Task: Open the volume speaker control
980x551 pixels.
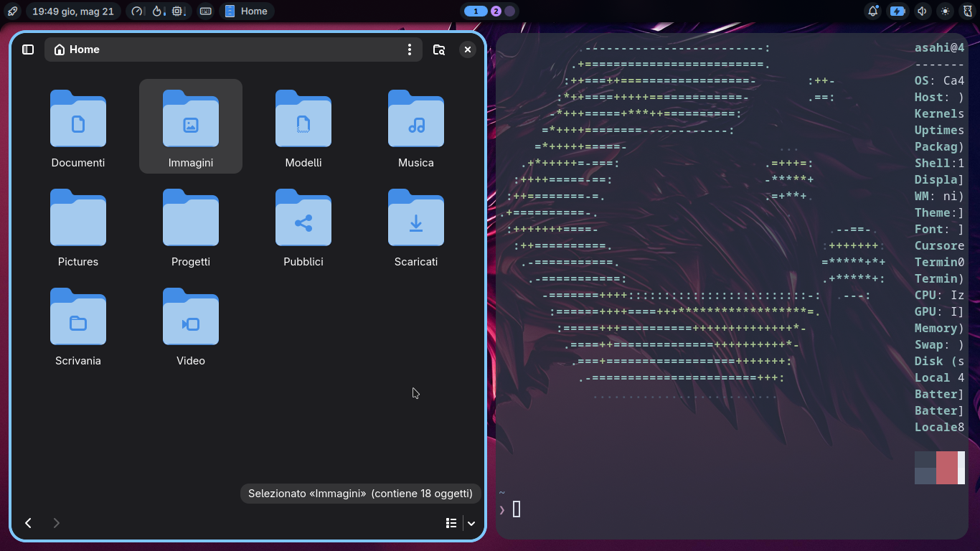Action: tap(923, 11)
